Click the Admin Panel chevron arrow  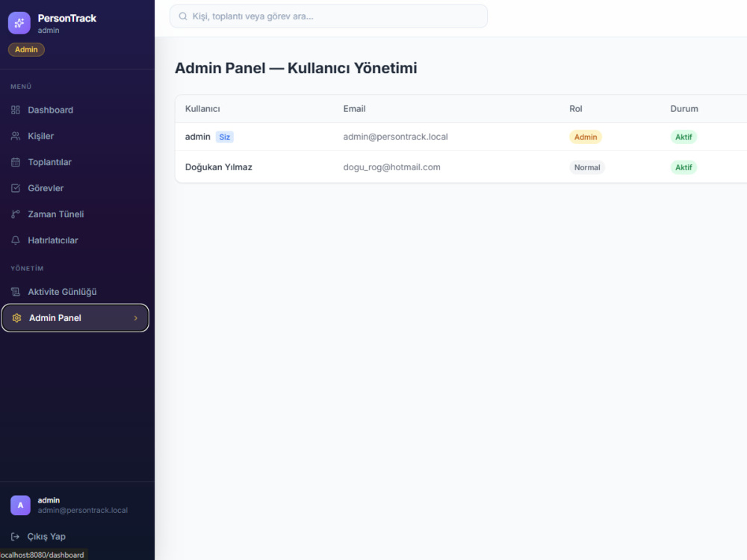tap(136, 318)
